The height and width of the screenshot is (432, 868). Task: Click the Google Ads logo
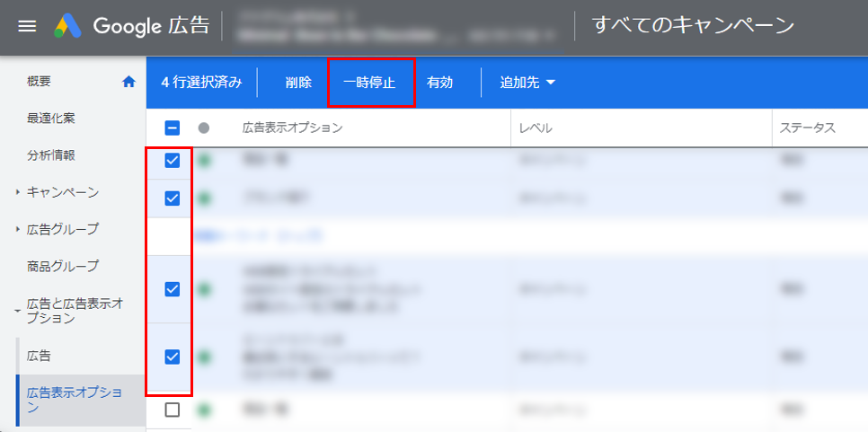click(69, 26)
